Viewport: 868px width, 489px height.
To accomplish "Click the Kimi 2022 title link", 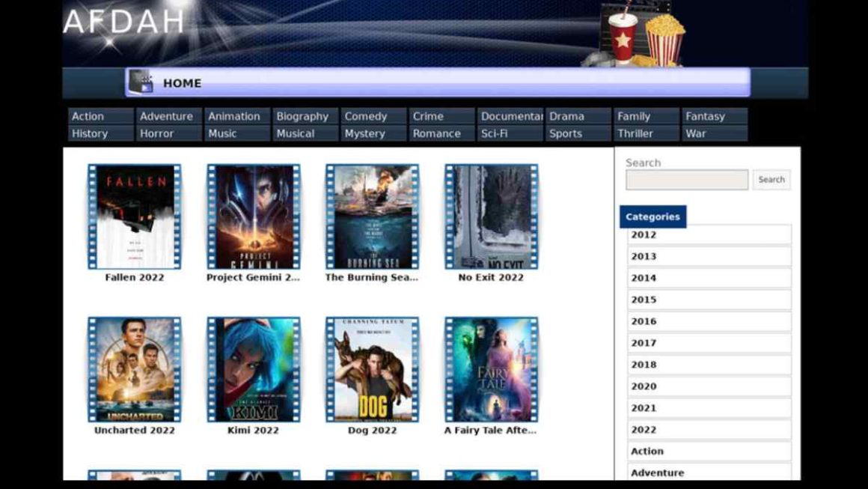I will tap(253, 431).
